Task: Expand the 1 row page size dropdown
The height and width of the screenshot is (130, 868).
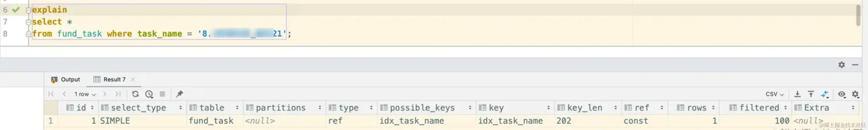Action: tap(85, 94)
